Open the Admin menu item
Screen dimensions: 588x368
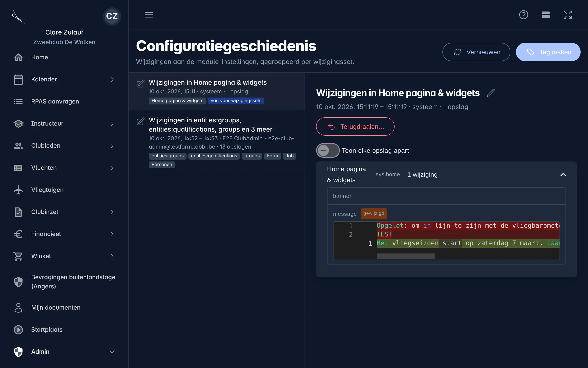pyautogui.click(x=64, y=352)
